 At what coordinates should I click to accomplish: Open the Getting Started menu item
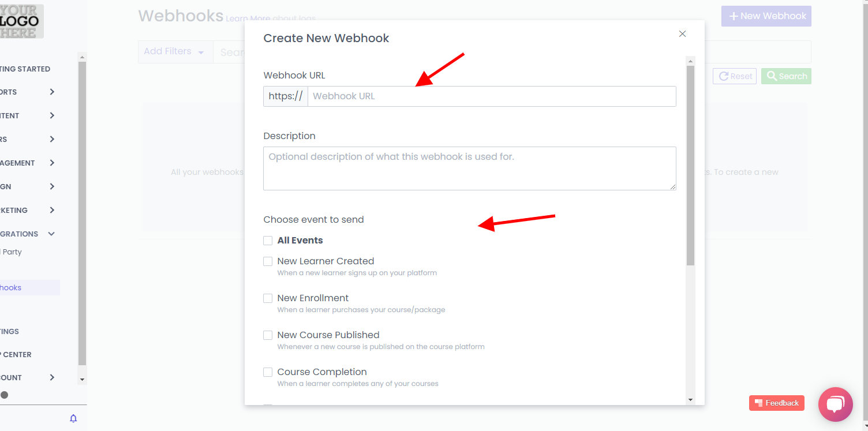[25, 69]
